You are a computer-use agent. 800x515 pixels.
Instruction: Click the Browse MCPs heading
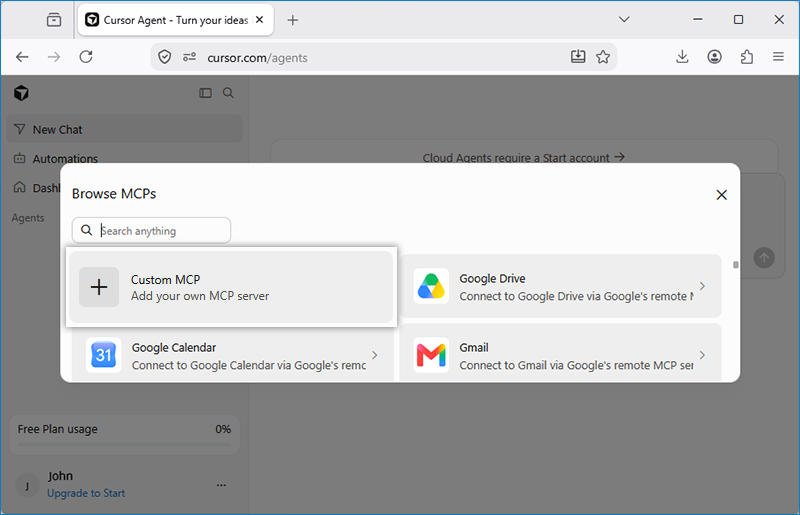114,194
